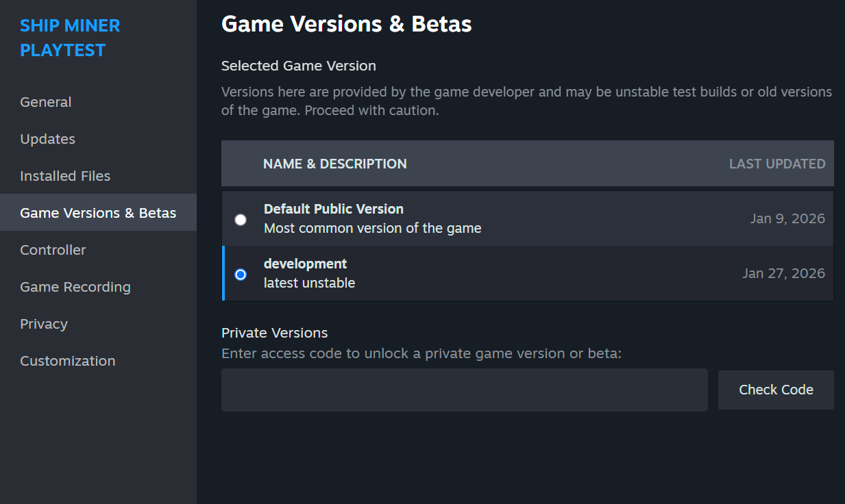Screen dimensions: 845x504
Task: Click the SHIP MINER PLAYTEST title
Action: [70, 38]
